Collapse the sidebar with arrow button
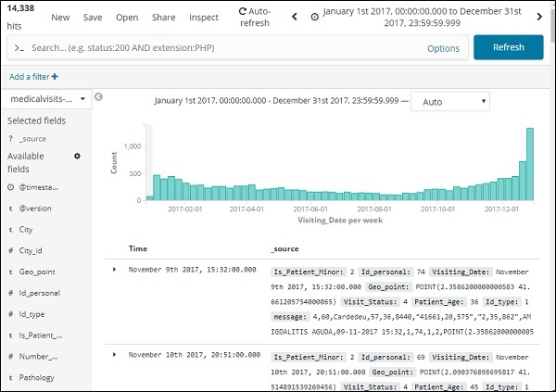This screenshot has height=392, width=556. tap(98, 97)
